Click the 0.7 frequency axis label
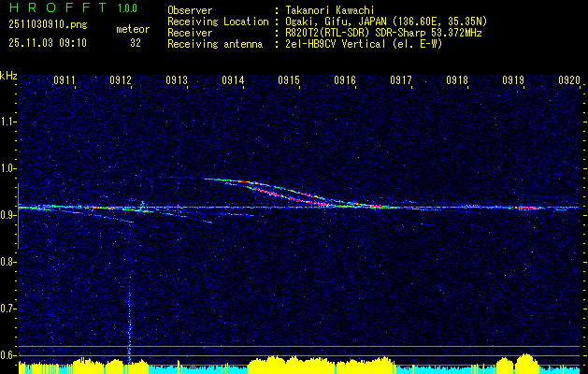Screen dimensions: 588x374 coord(8,308)
